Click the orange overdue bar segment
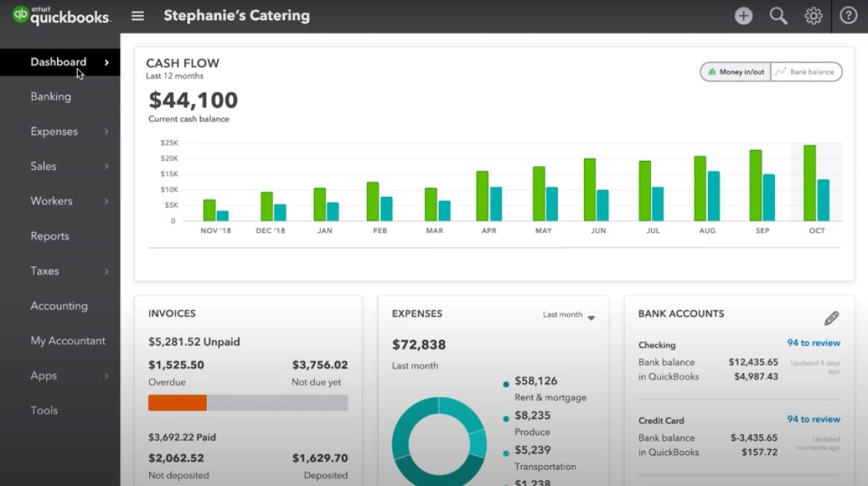The image size is (868, 486). click(x=178, y=402)
